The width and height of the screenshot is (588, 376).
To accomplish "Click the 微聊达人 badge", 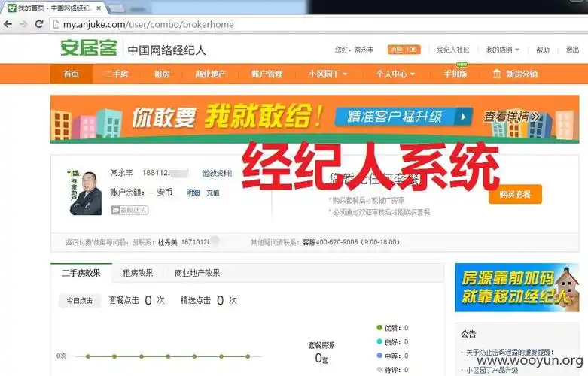I will [129, 210].
